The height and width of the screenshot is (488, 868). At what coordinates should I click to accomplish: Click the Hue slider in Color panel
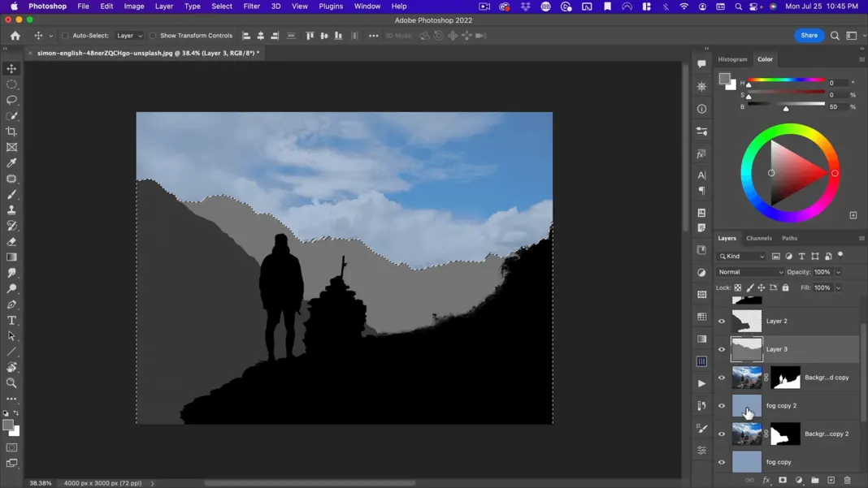coord(786,80)
